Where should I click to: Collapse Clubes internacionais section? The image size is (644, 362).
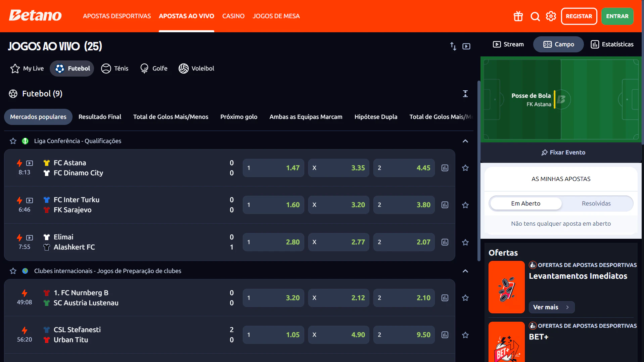click(465, 271)
